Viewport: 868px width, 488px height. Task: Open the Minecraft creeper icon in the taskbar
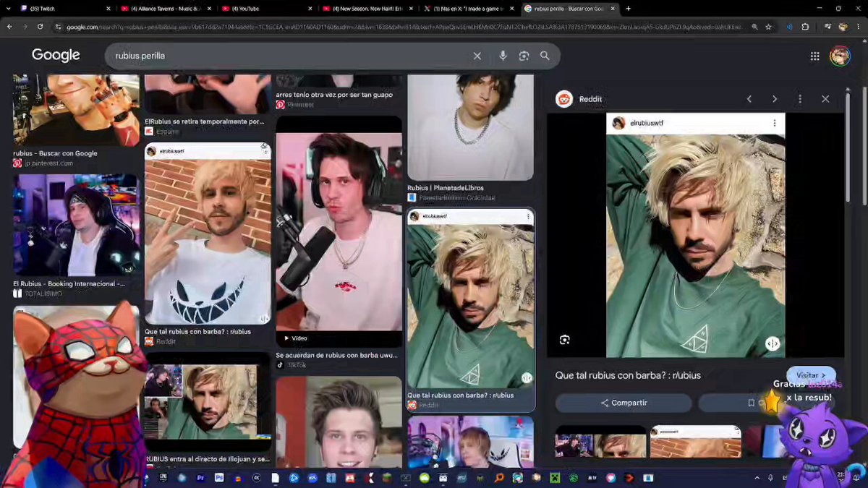coord(555,478)
